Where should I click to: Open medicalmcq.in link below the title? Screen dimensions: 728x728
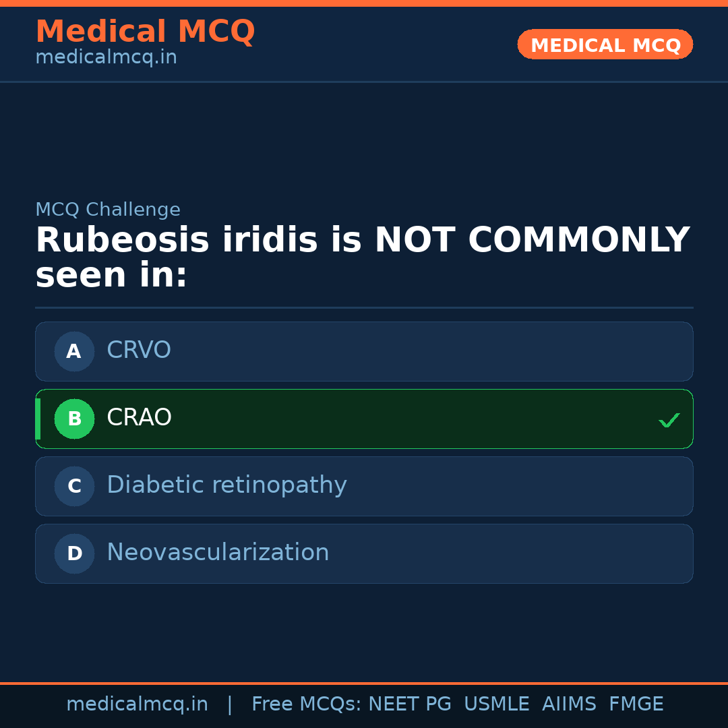pos(106,58)
